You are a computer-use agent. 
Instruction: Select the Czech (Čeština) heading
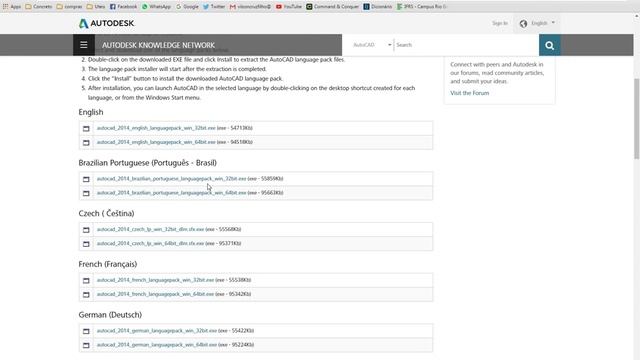107,213
